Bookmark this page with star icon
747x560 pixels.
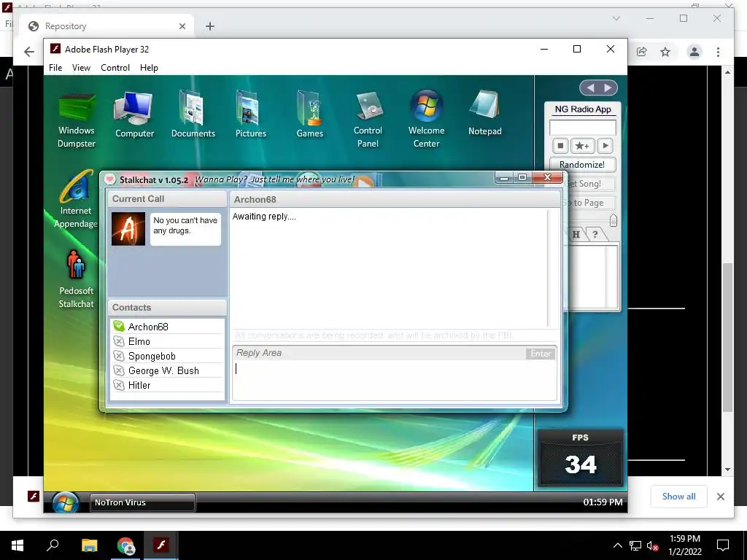665,52
